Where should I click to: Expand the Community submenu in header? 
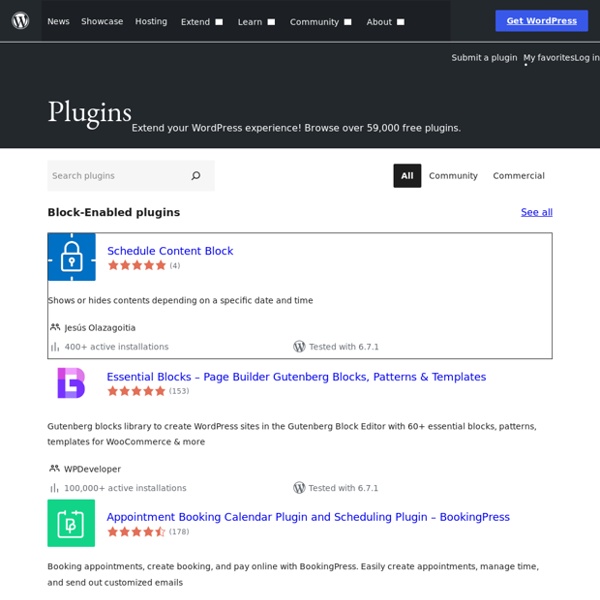(347, 22)
